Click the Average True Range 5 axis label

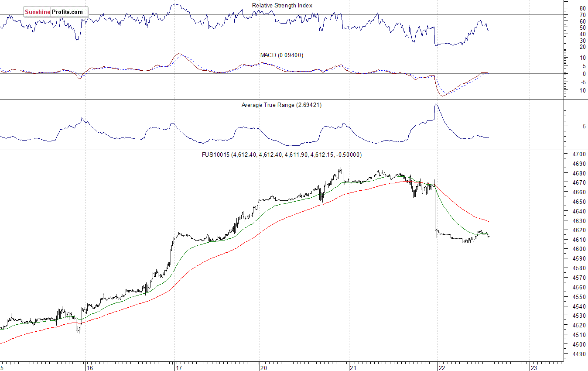pos(585,127)
